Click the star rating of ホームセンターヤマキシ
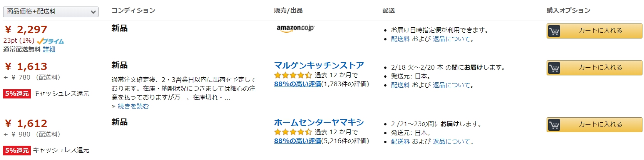The width and height of the screenshot is (644, 160). point(293,132)
